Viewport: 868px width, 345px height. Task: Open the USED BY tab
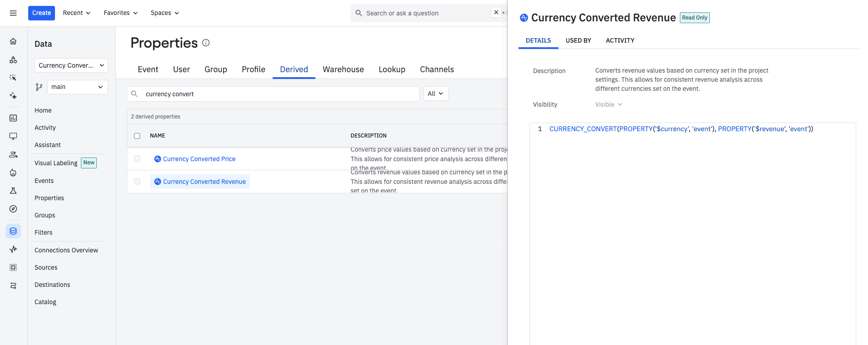[x=578, y=40]
